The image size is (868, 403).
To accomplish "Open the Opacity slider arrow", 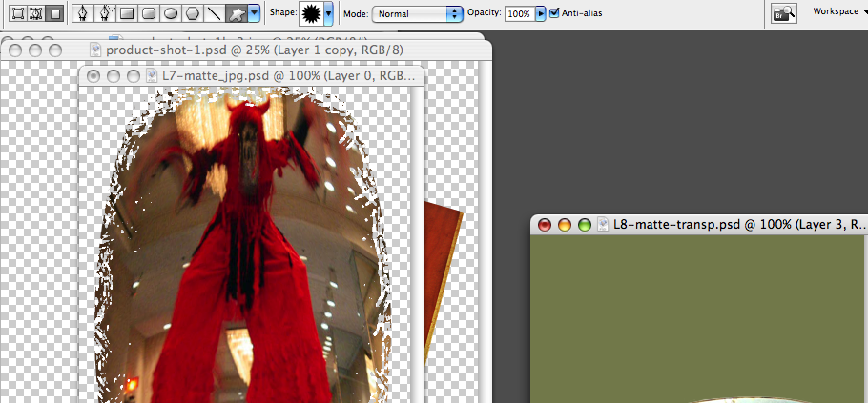I will point(541,15).
